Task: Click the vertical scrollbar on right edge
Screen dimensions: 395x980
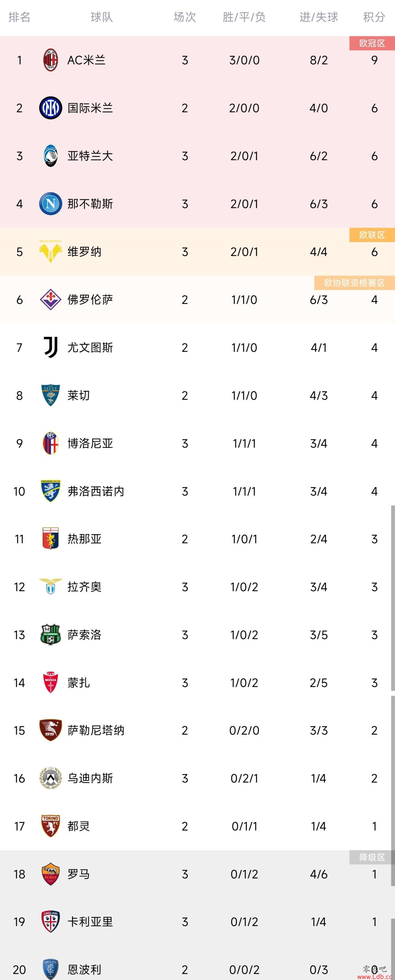Action: [x=393, y=598]
